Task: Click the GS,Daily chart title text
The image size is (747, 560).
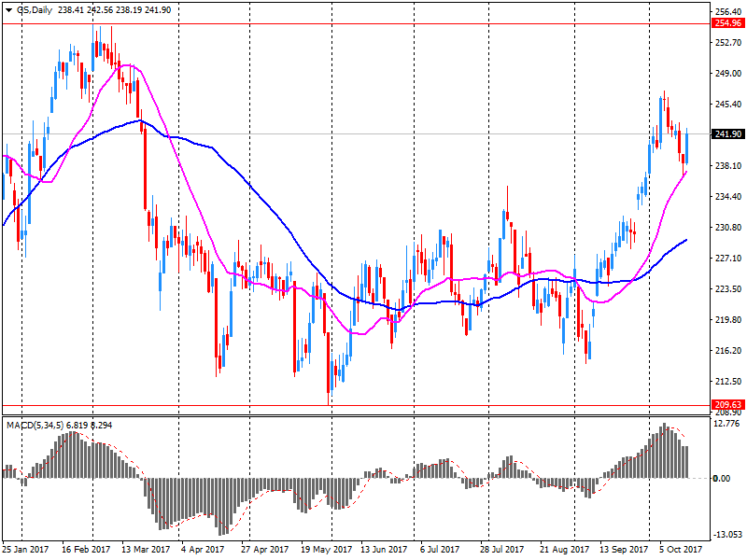Action: [35, 10]
